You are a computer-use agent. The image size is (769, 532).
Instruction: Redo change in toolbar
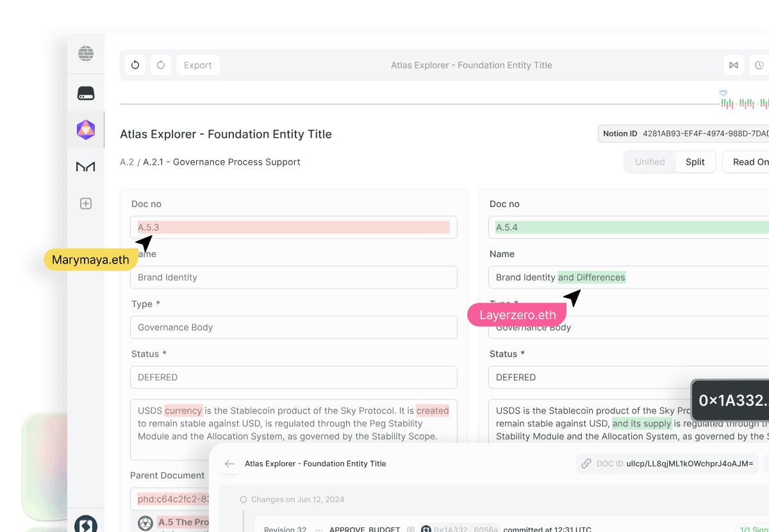pos(161,65)
